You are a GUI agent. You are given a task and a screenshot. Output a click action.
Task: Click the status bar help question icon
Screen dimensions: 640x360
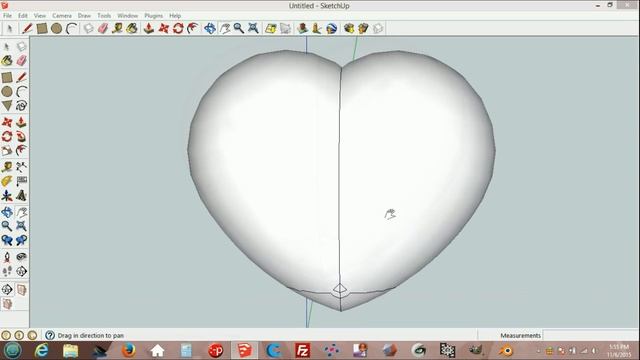point(50,336)
